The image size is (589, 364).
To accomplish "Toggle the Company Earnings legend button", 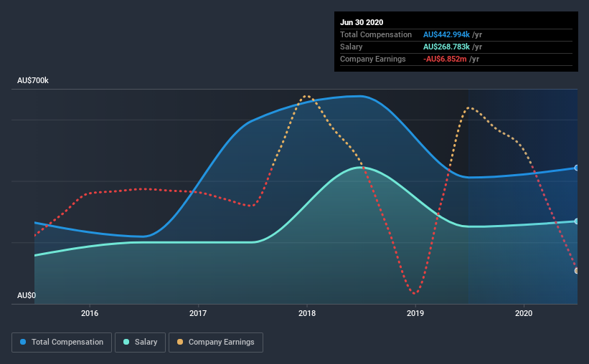I will (x=216, y=343).
